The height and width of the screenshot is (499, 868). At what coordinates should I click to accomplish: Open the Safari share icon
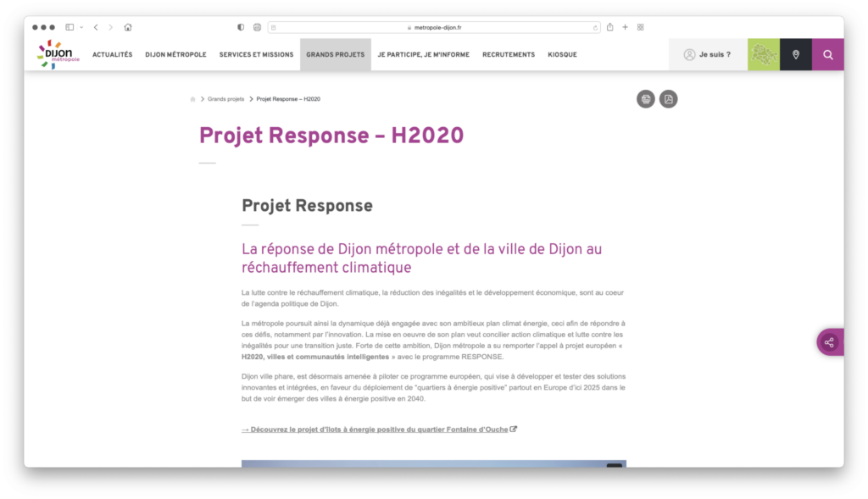pyautogui.click(x=609, y=26)
